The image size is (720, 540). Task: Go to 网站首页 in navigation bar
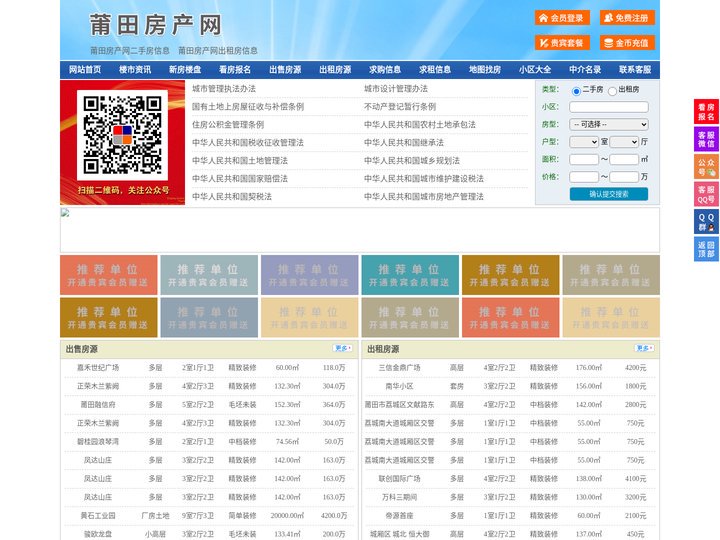85,70
